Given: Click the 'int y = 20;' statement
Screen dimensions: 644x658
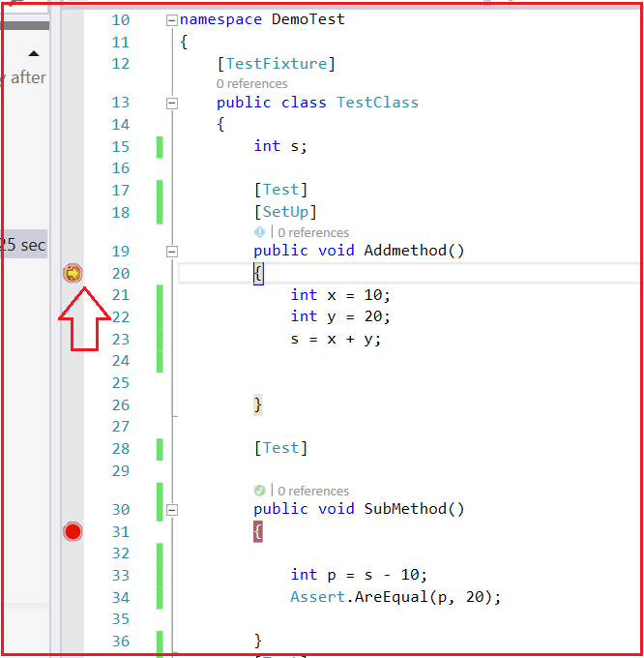Looking at the screenshot, I should click(x=340, y=316).
